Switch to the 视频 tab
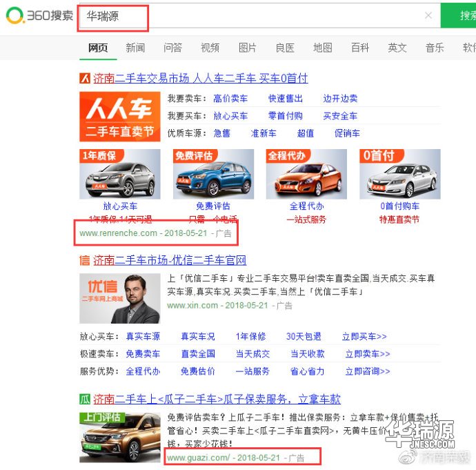 click(210, 48)
